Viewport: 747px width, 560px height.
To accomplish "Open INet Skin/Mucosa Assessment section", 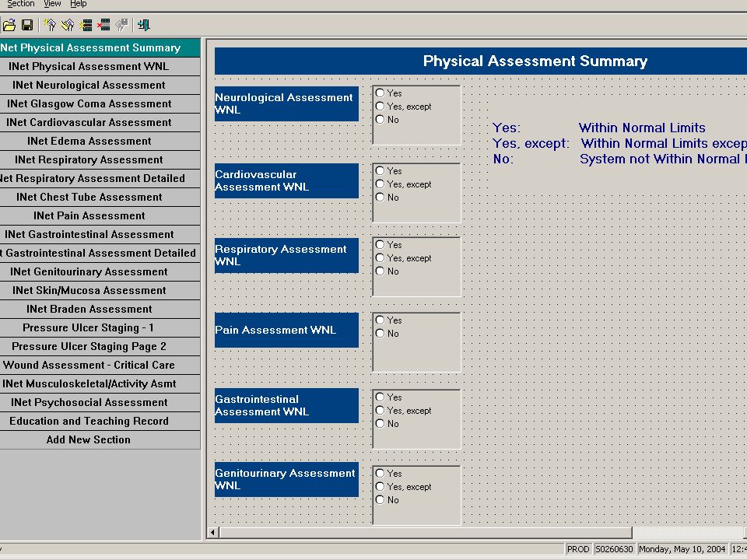I will pos(100,290).
